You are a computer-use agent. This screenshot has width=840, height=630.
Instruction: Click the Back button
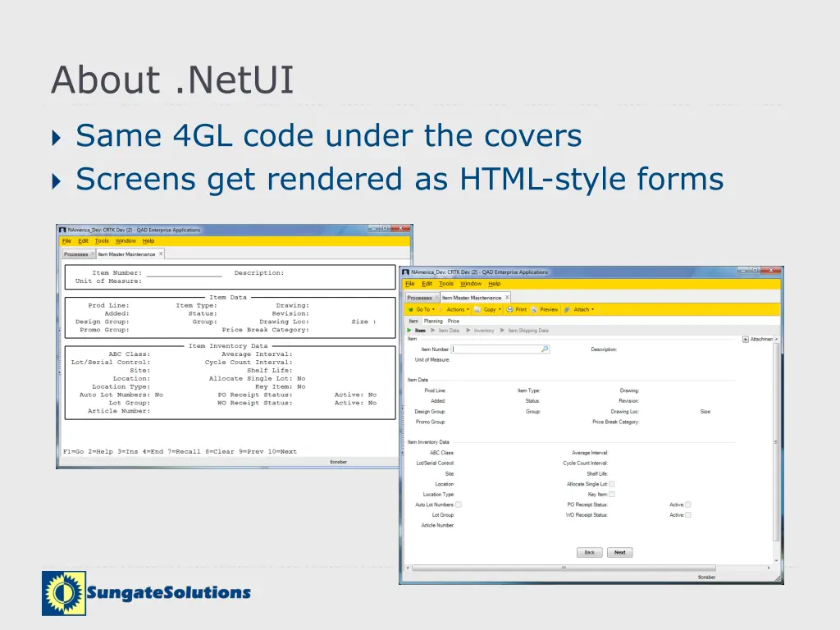tap(589, 552)
